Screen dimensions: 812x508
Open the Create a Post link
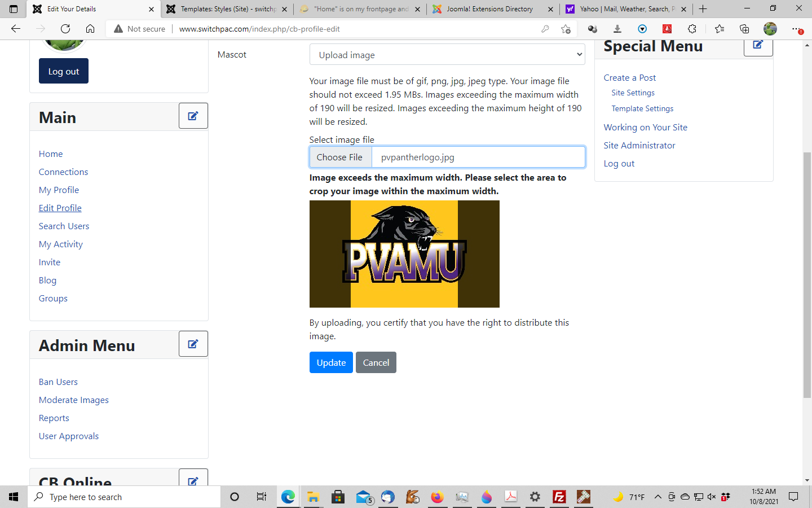(x=630, y=77)
